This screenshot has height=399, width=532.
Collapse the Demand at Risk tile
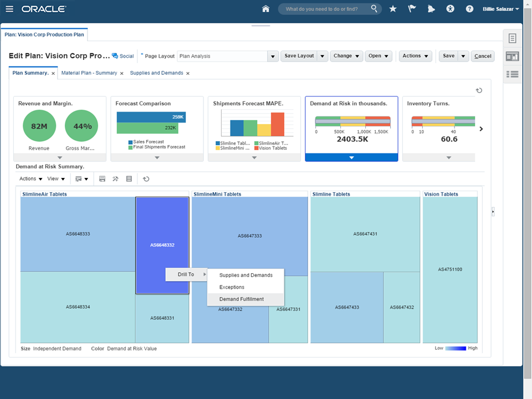tap(351, 157)
